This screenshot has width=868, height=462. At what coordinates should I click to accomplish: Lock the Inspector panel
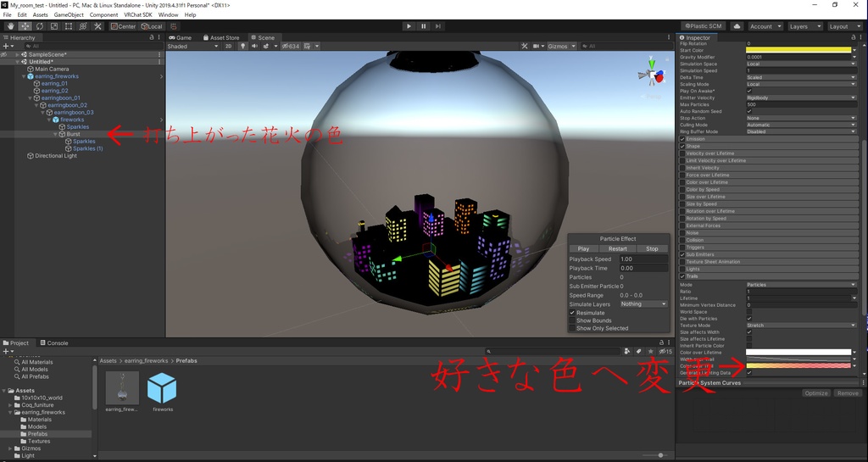coord(854,37)
